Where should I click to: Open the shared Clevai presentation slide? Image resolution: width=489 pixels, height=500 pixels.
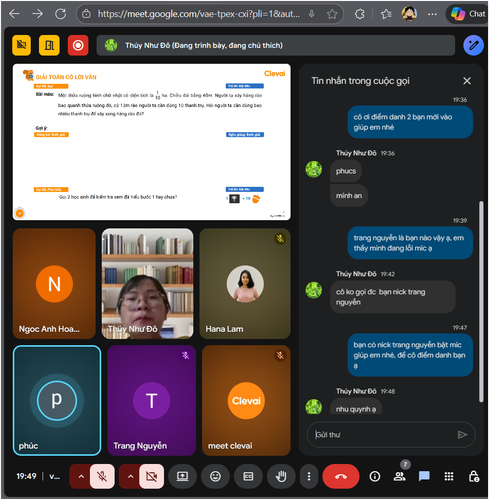pos(152,142)
